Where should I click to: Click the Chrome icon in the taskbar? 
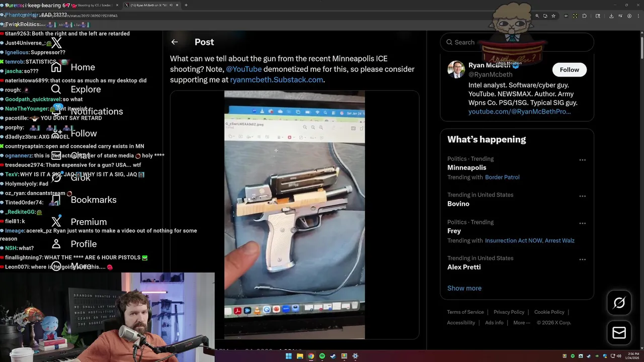coord(311,356)
